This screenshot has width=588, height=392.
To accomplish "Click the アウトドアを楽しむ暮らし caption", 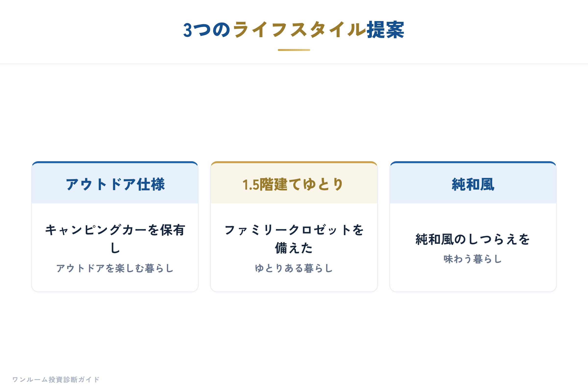I will pos(115,268).
